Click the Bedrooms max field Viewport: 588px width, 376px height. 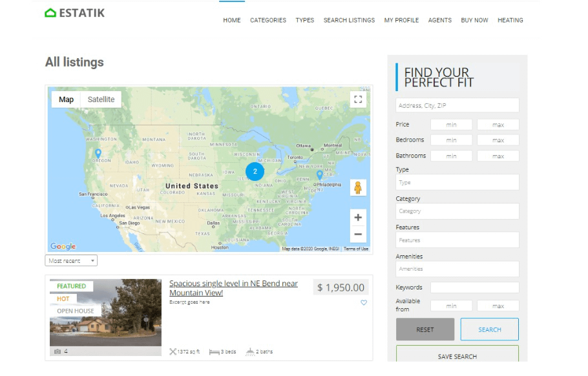[498, 140]
